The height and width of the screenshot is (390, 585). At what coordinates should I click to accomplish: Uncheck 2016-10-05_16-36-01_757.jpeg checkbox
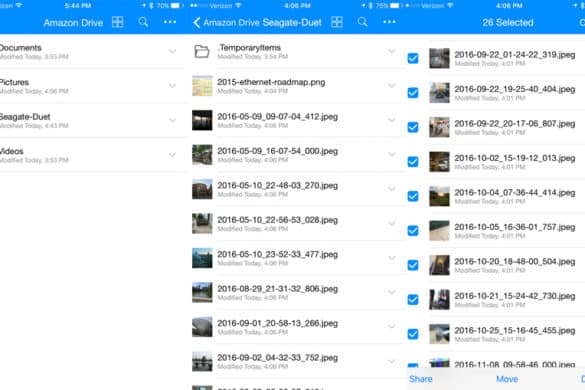tap(413, 231)
